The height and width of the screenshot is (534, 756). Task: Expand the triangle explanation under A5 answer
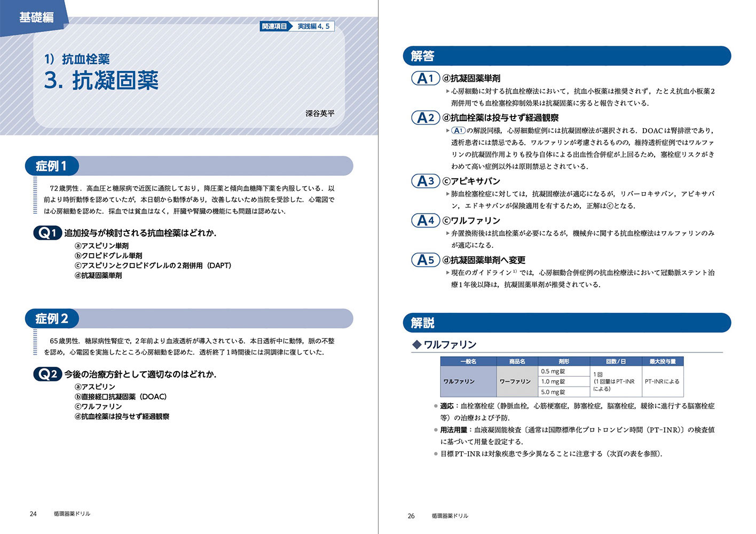point(448,273)
